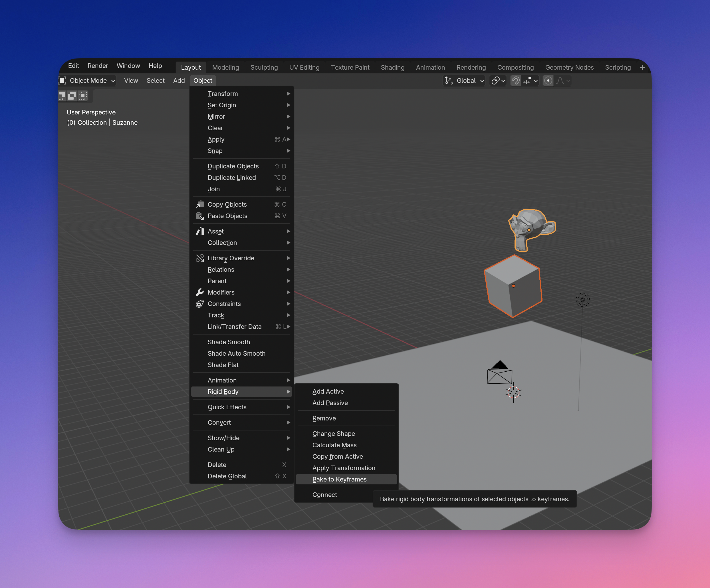
Task: Click Shade Smooth in Object menu
Action: [x=241, y=342]
